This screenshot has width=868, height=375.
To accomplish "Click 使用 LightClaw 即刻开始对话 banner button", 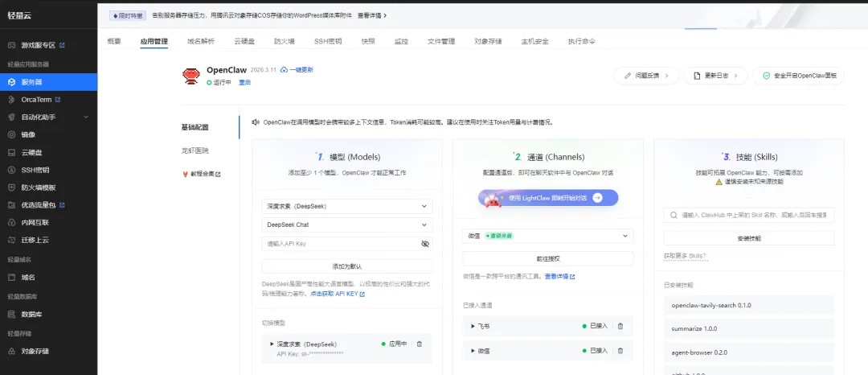I will coord(548,198).
